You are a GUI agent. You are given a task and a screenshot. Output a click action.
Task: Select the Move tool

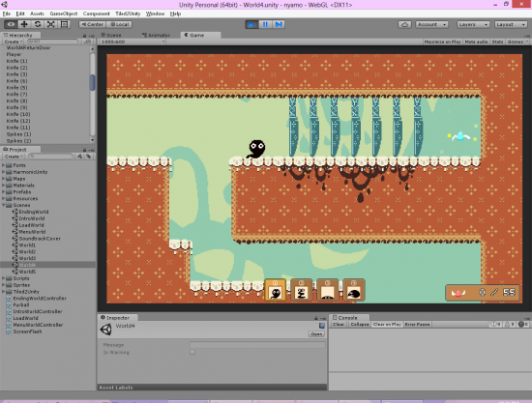[24, 24]
